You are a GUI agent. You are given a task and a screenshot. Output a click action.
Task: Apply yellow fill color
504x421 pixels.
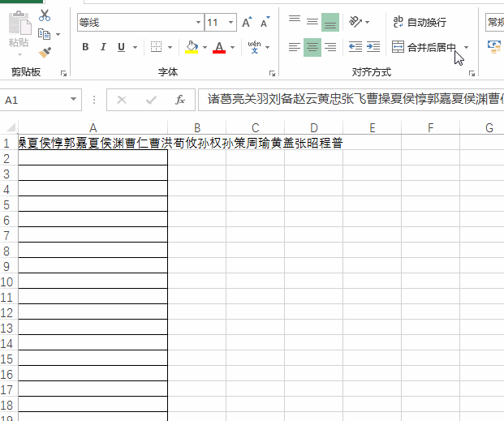192,47
